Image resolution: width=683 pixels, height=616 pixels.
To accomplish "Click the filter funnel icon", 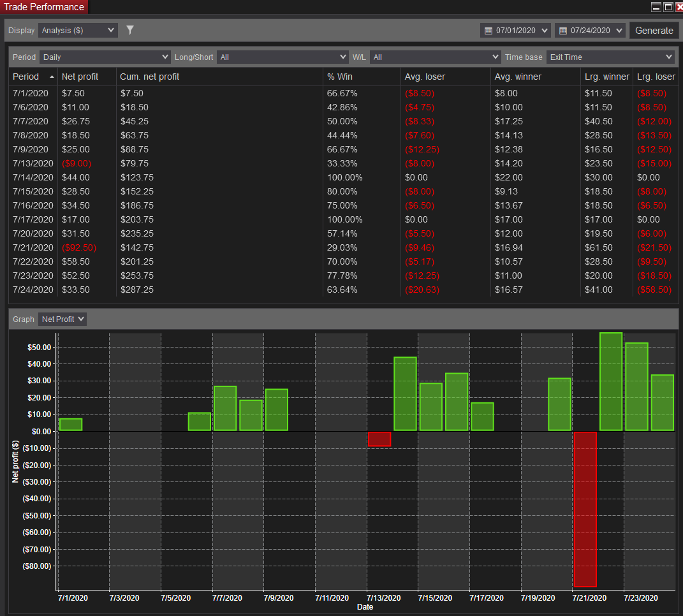I will (130, 30).
